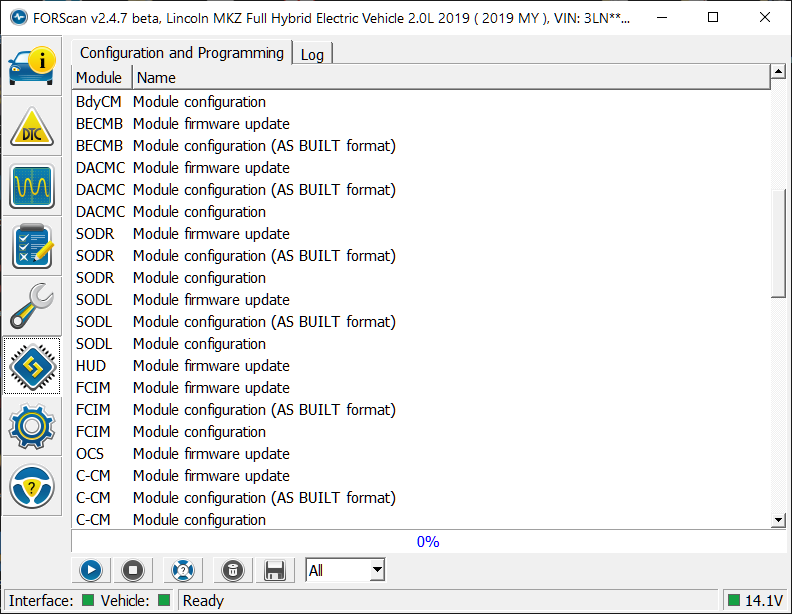Select SODL plain Module configuration row
The width and height of the screenshot is (792, 614).
point(421,344)
